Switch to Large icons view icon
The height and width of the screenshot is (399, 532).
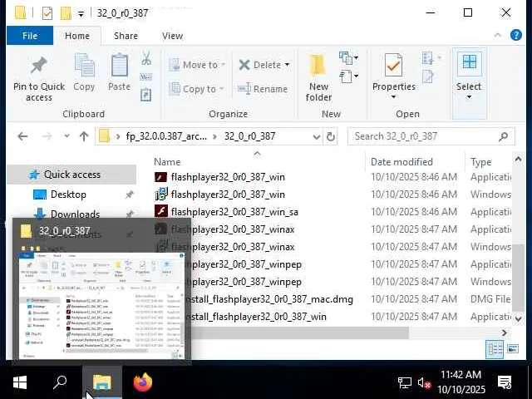(x=513, y=348)
